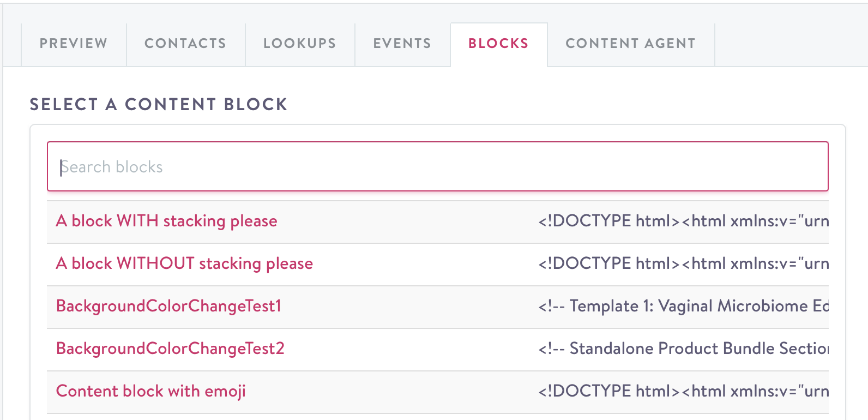Pick the BackgroundColorChangeTest2 block
Screen dimensions: 868x420
pyautogui.click(x=170, y=349)
